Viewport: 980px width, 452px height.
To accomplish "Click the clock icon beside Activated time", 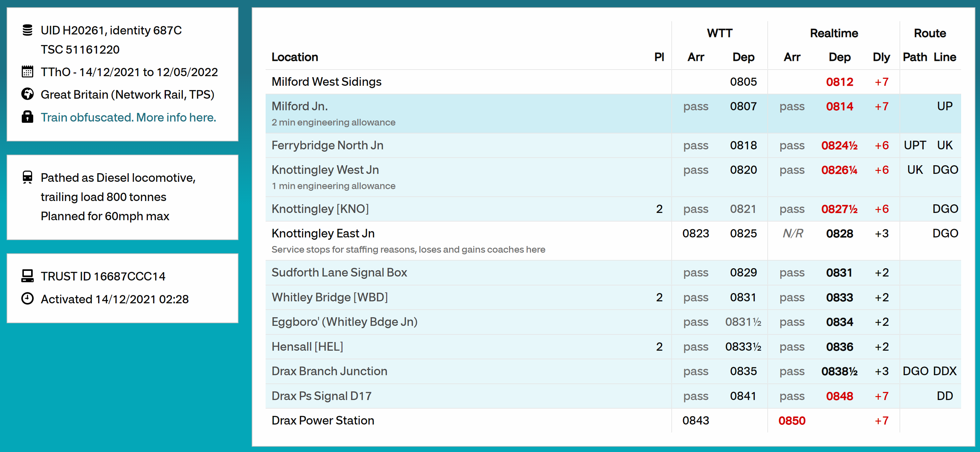I will point(27,299).
